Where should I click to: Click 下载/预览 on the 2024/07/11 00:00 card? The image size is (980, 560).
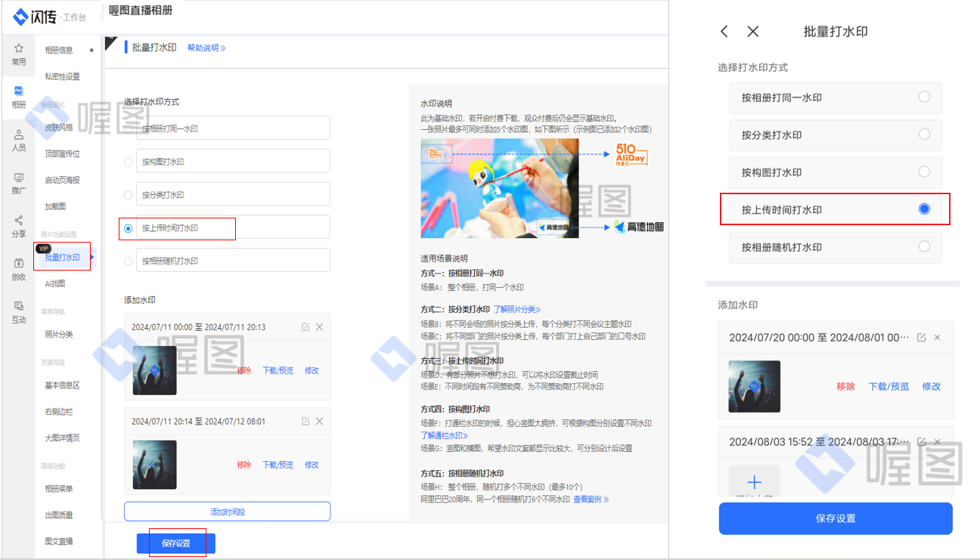tap(278, 370)
